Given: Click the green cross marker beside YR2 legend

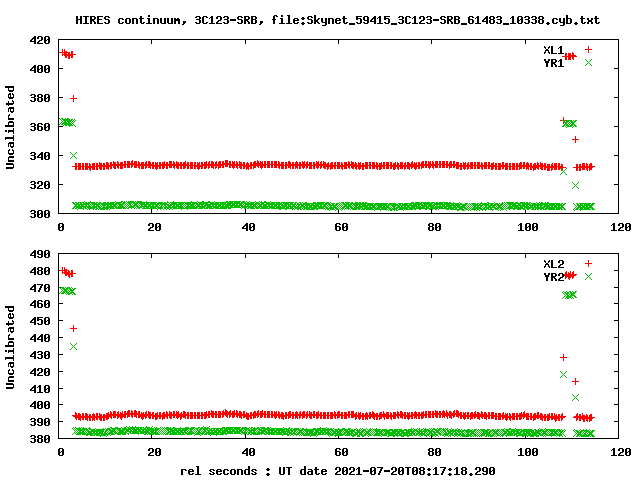Looking at the screenshot, I should coord(588,277).
